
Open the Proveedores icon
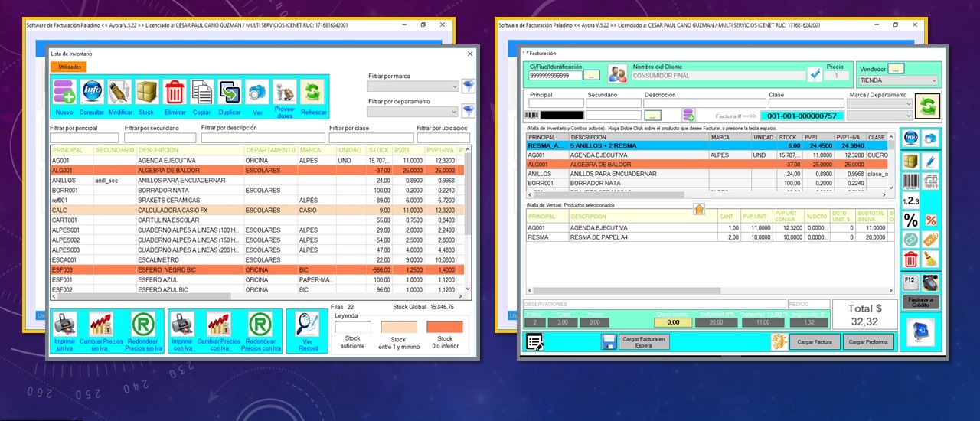click(x=285, y=93)
